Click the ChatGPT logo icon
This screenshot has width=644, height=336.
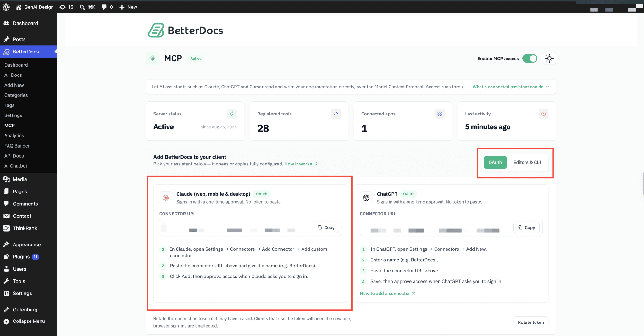[x=366, y=198]
